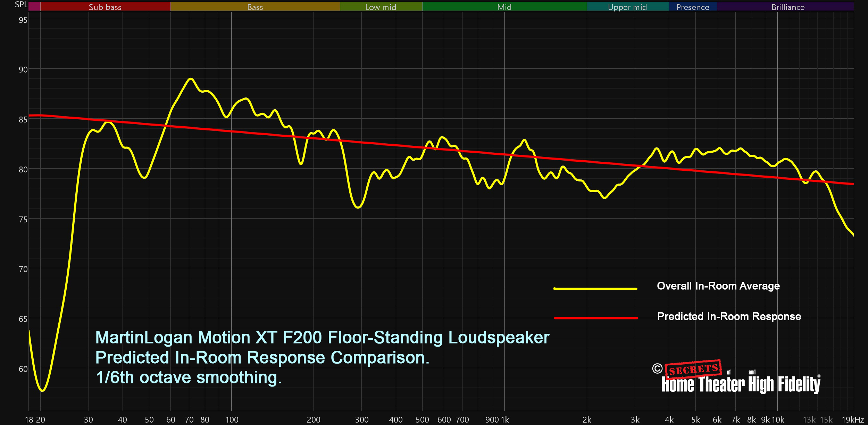The image size is (868, 425).
Task: Click the 85 dB axis value
Action: point(23,120)
